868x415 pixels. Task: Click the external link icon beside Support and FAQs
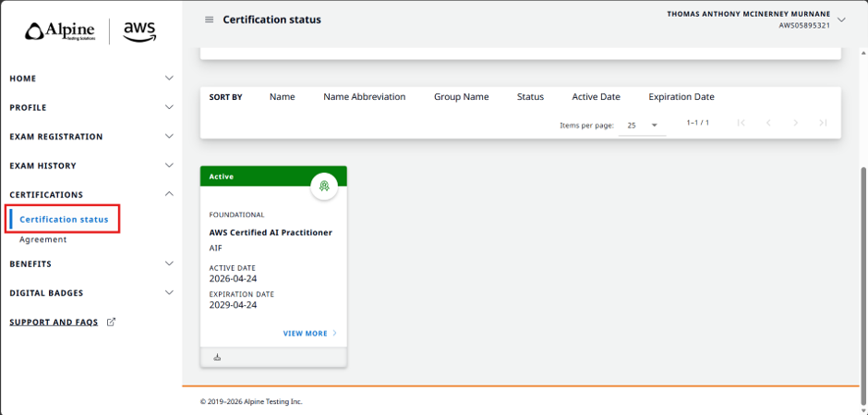(111, 322)
